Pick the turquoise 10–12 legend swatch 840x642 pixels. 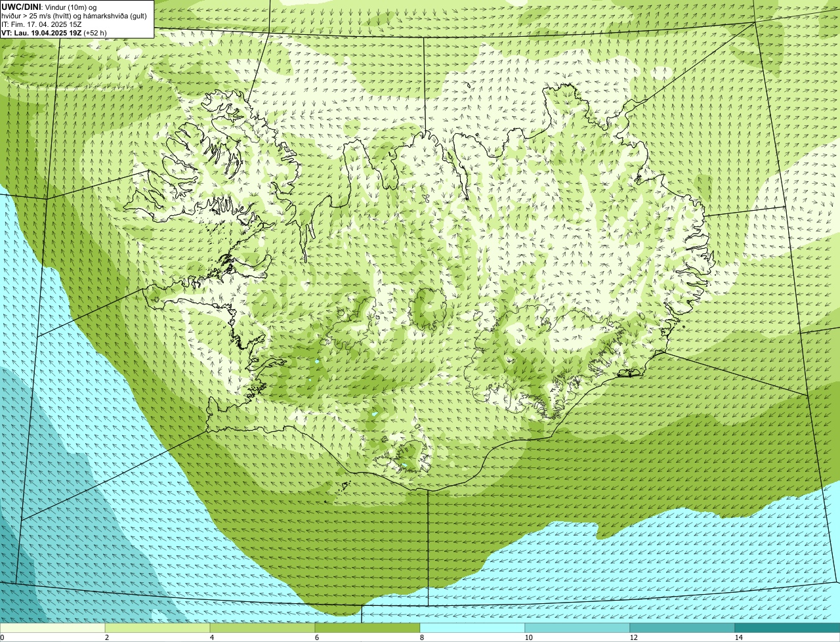(x=577, y=628)
